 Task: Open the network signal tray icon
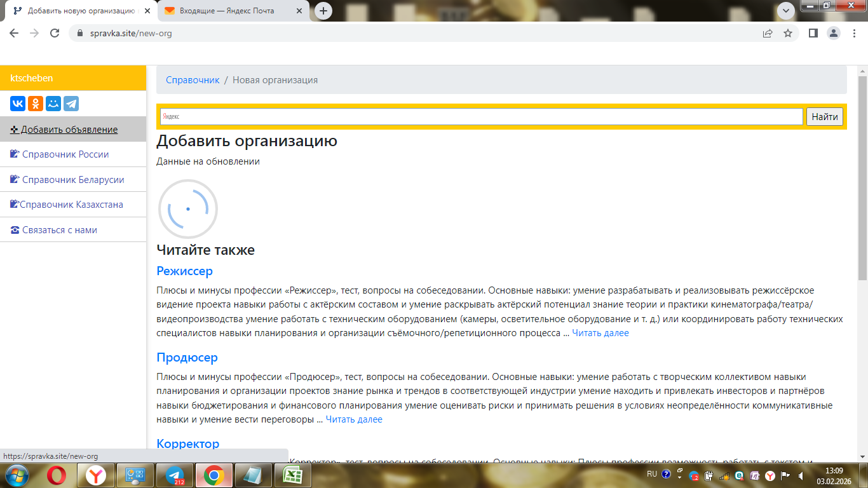tap(724, 475)
